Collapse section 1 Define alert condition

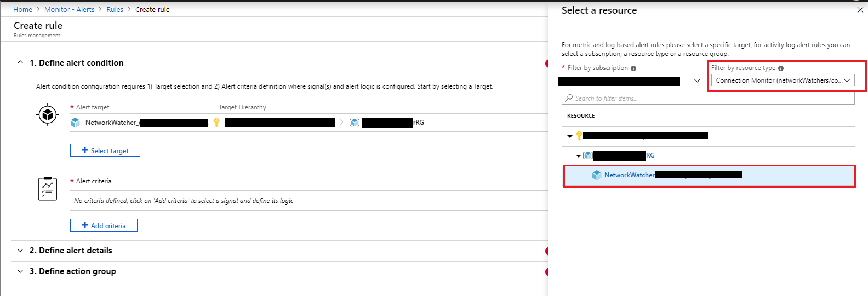click(x=20, y=62)
